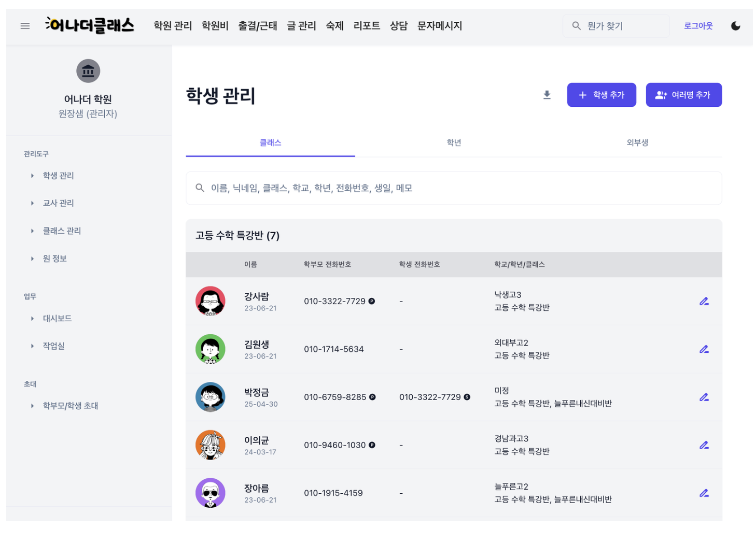Expand 작업실 in the sidebar

(53, 346)
